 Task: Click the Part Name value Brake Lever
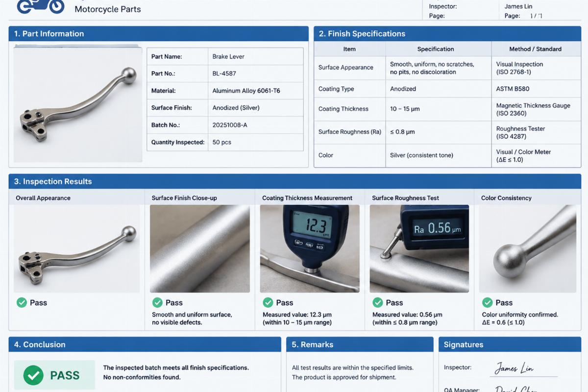pyautogui.click(x=228, y=56)
